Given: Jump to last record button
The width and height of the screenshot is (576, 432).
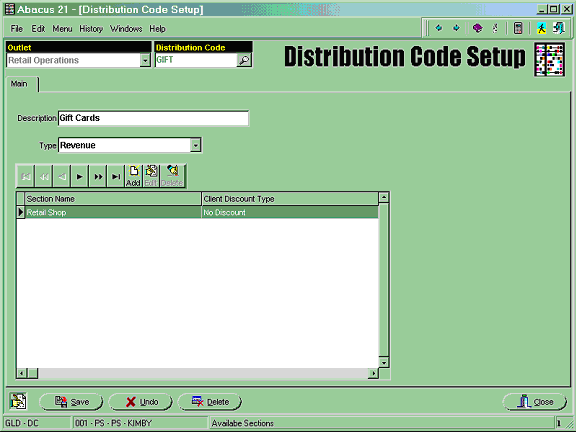Looking at the screenshot, I should click(x=116, y=176).
